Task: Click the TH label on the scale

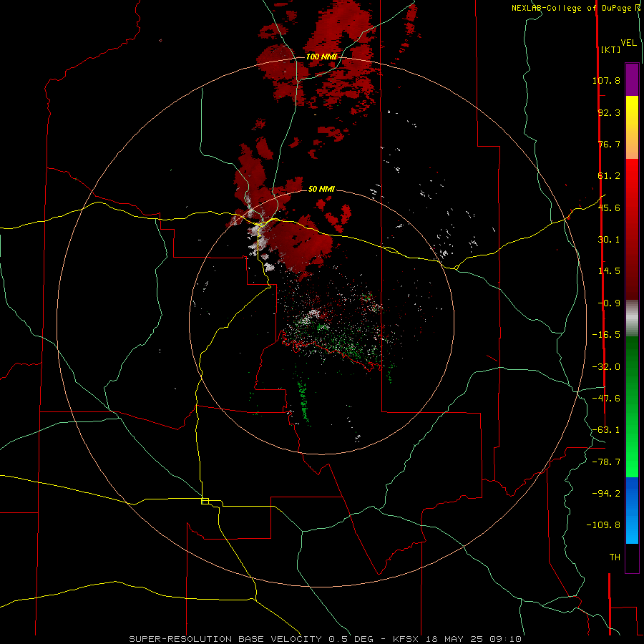Action: [615, 557]
